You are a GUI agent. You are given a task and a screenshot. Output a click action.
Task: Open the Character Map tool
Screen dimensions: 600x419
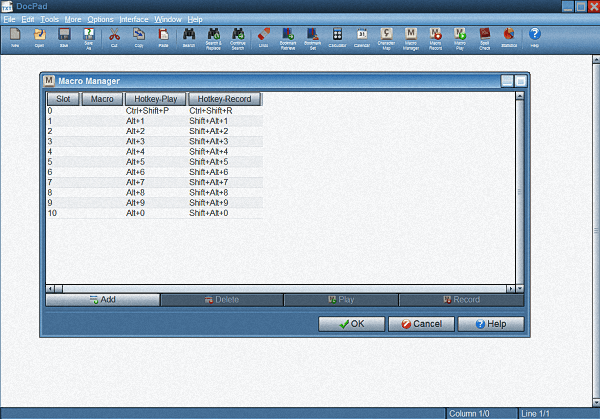[386, 38]
